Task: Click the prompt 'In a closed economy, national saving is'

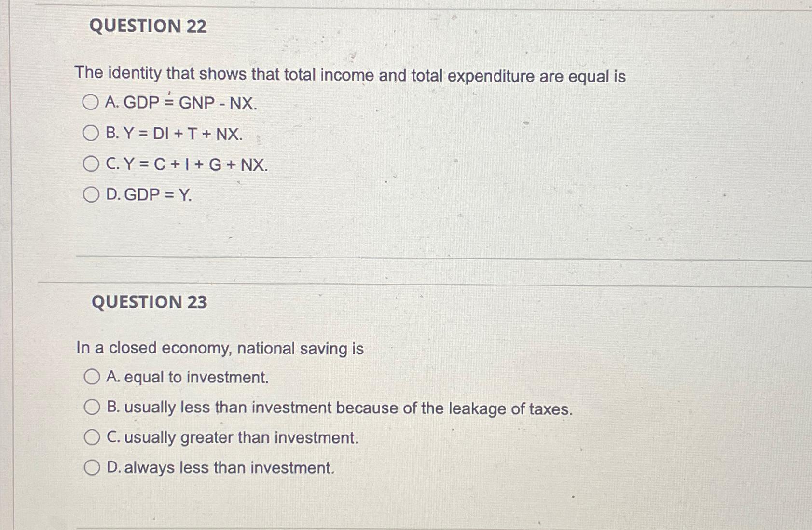Action: click(x=220, y=348)
